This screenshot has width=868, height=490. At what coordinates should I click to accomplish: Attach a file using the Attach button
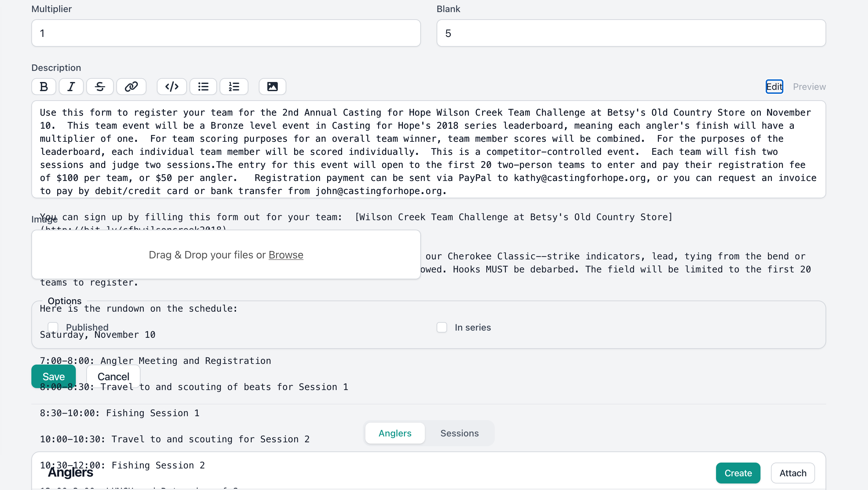tap(793, 473)
